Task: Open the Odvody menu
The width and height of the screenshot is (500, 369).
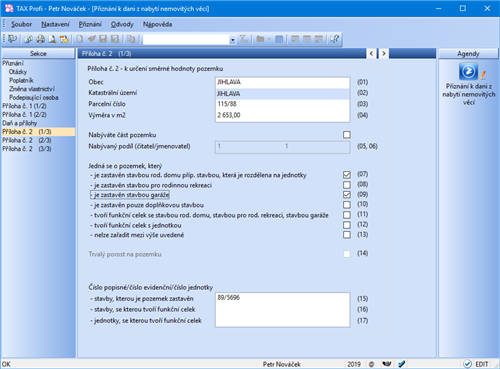Action: click(x=122, y=24)
